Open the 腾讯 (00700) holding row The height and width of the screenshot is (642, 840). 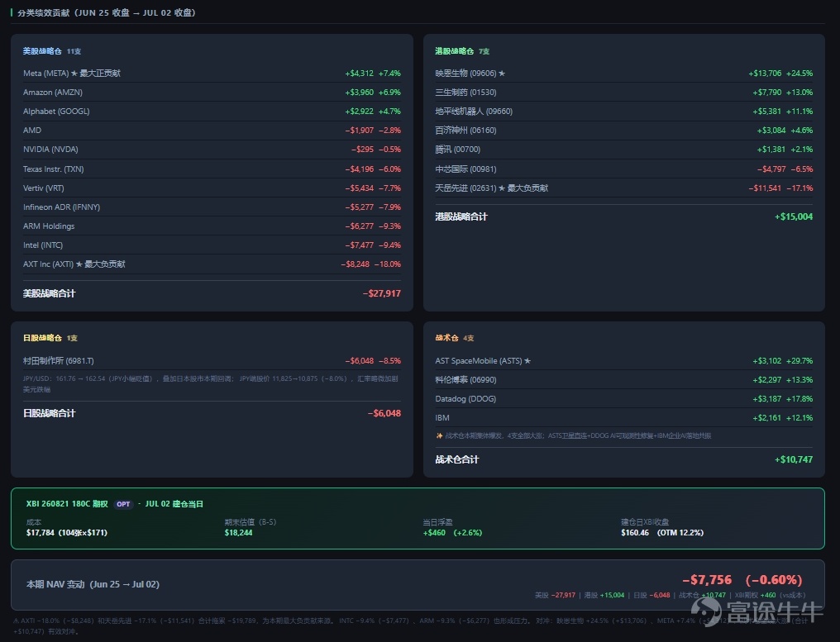[623, 150]
